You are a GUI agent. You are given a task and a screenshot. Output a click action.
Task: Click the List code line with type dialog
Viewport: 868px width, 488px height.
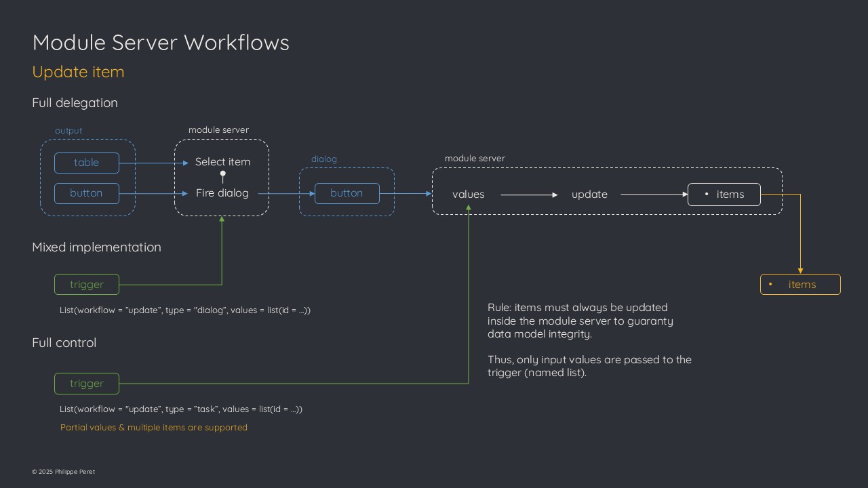(x=184, y=310)
